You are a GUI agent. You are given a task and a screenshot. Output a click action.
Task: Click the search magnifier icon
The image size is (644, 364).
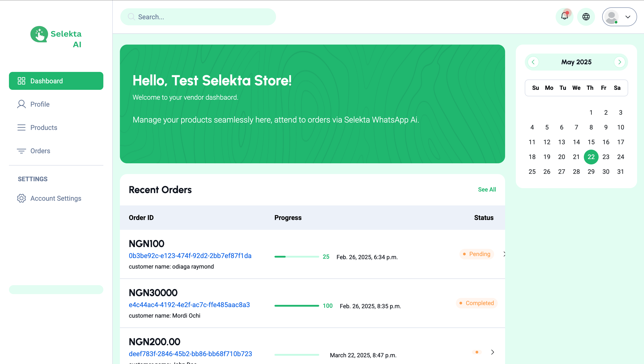point(131,17)
